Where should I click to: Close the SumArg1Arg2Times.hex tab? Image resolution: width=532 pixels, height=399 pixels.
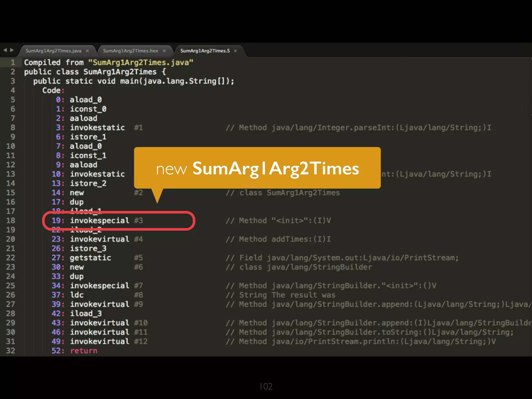(164, 51)
